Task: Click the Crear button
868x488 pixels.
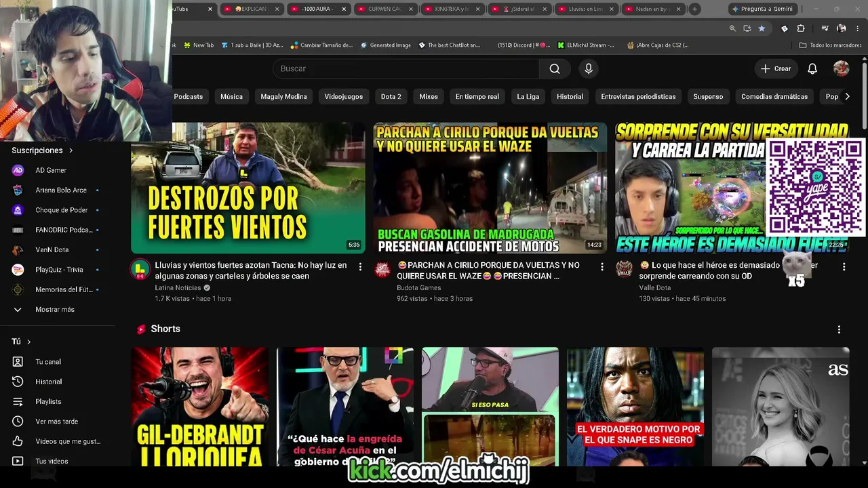Action: click(x=776, y=68)
